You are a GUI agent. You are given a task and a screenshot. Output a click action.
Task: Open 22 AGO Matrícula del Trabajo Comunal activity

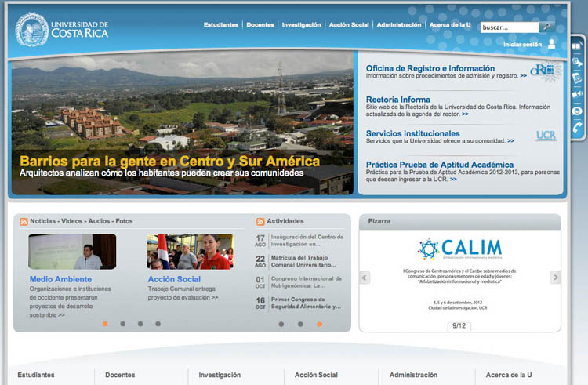pyautogui.click(x=296, y=261)
